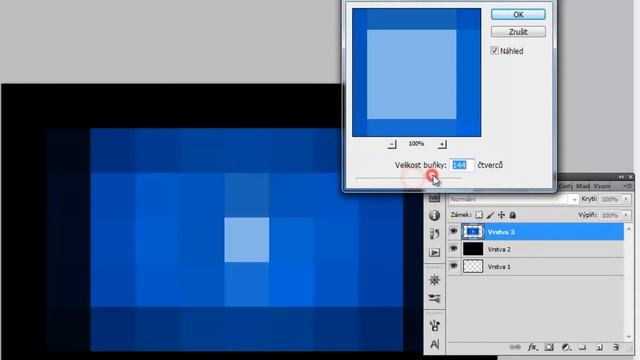
Task: Switch to the Cesty tab
Action: (566, 186)
